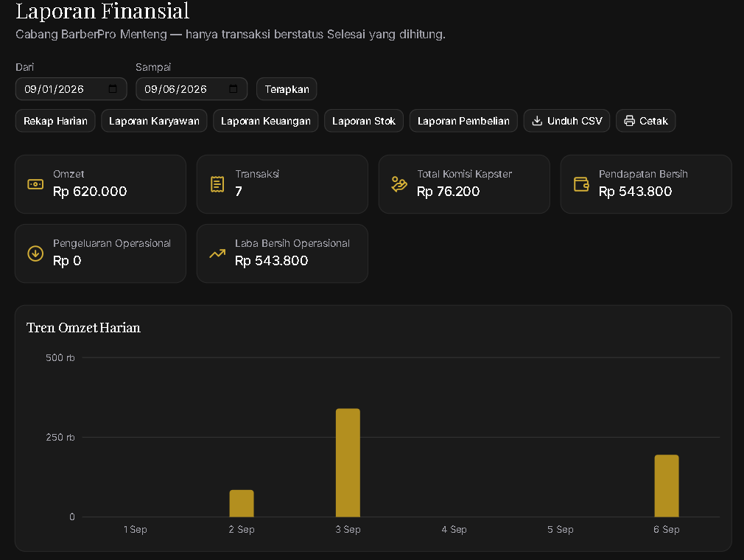The height and width of the screenshot is (560, 744).
Task: Click the Laporan Finansial page heading
Action: click(102, 11)
